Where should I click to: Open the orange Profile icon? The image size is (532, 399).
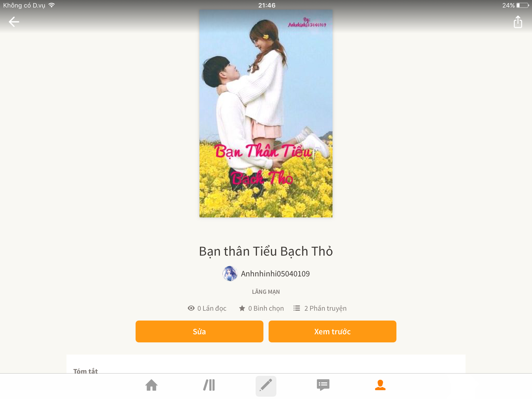380,385
